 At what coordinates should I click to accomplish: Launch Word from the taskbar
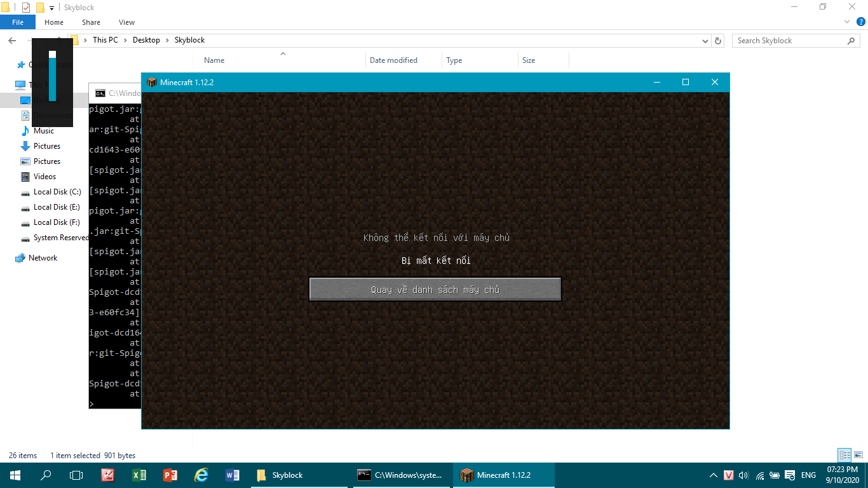pos(233,475)
